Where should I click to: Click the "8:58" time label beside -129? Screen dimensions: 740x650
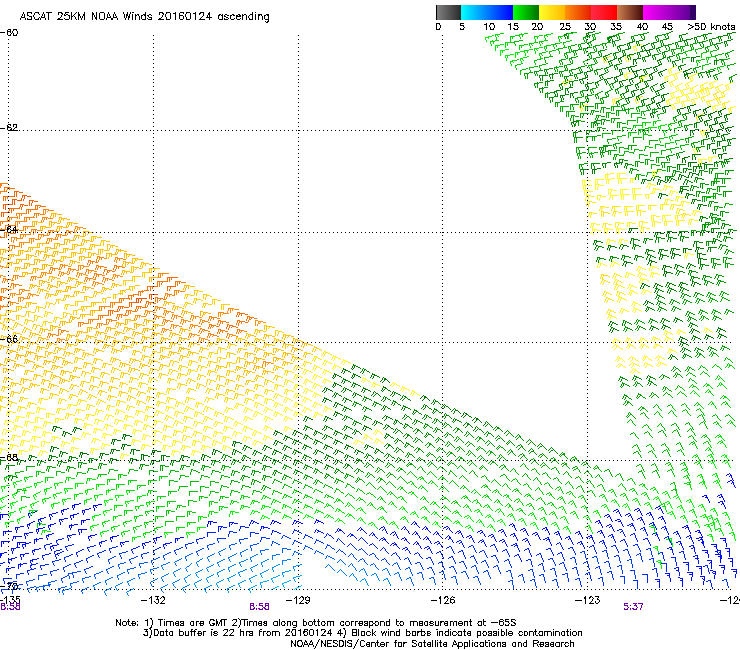[259, 607]
